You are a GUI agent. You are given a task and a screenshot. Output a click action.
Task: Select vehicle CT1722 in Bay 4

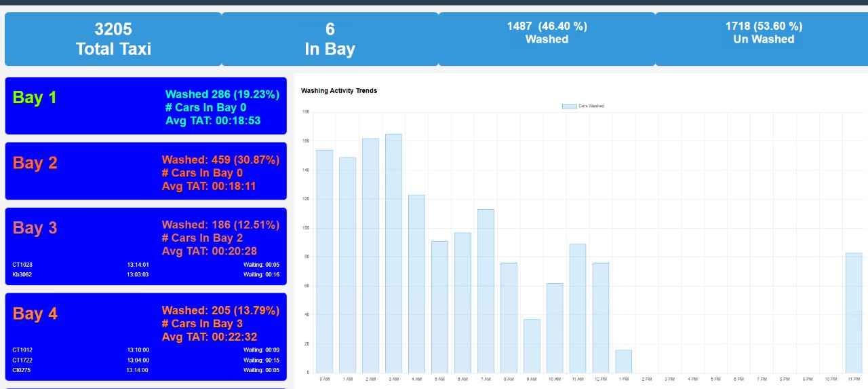tap(22, 360)
